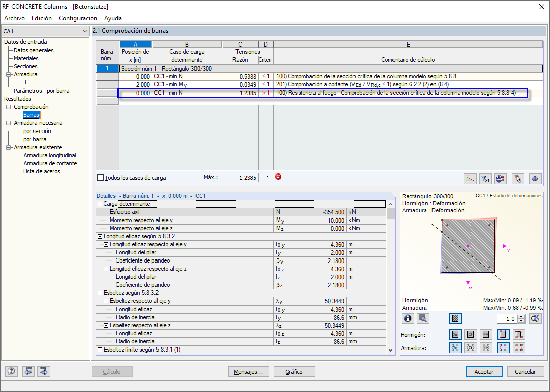The width and height of the screenshot is (550, 392).
Task: Show Hormigón strain ‰ display
Action: pyautogui.click(x=455, y=334)
